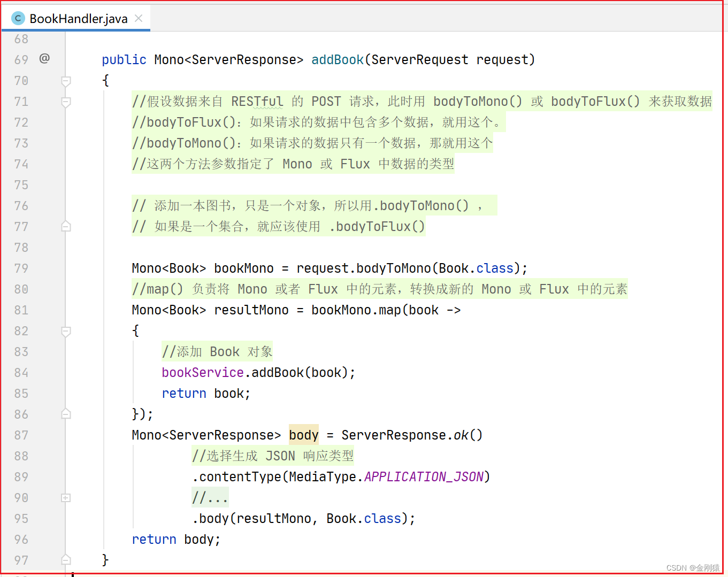Click line number 95 in the gutter
The width and height of the screenshot is (728, 577).
[x=21, y=519]
